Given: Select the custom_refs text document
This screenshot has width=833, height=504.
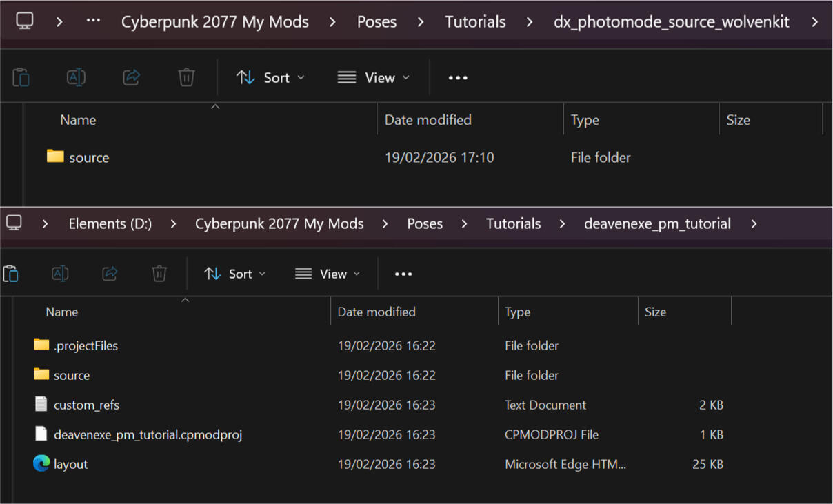Looking at the screenshot, I should coord(86,405).
